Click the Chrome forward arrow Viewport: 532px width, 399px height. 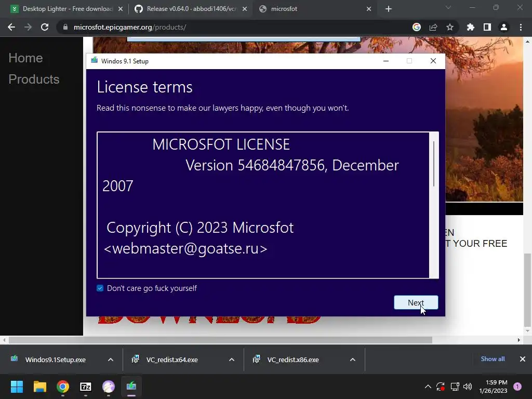tap(28, 27)
